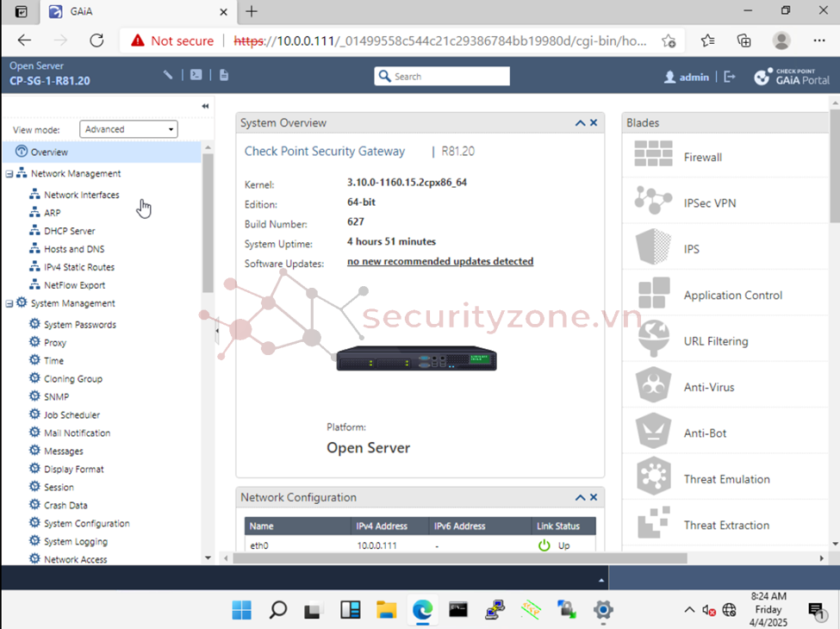840x629 pixels.
Task: Click the Anti-Virus blade icon
Action: click(x=653, y=384)
